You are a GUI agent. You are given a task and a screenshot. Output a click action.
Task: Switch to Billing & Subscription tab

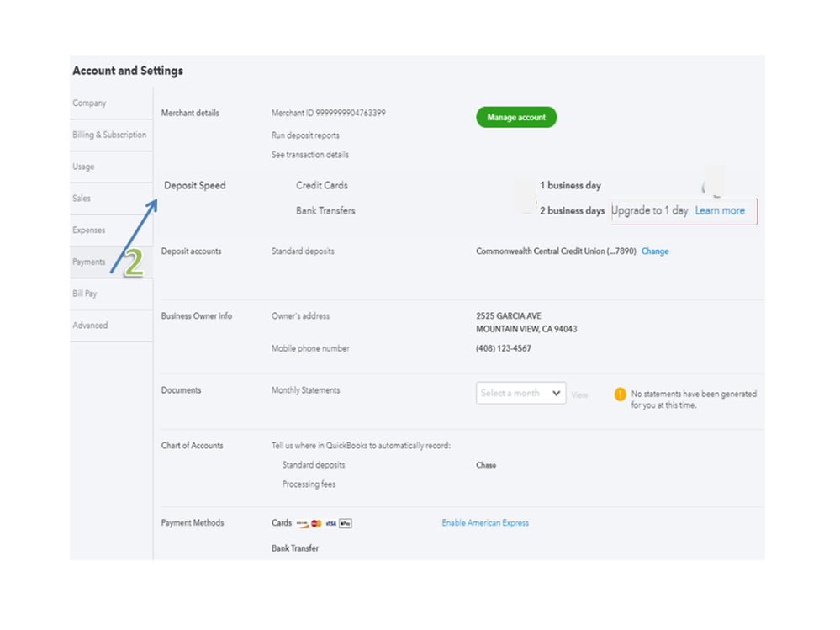coord(109,135)
